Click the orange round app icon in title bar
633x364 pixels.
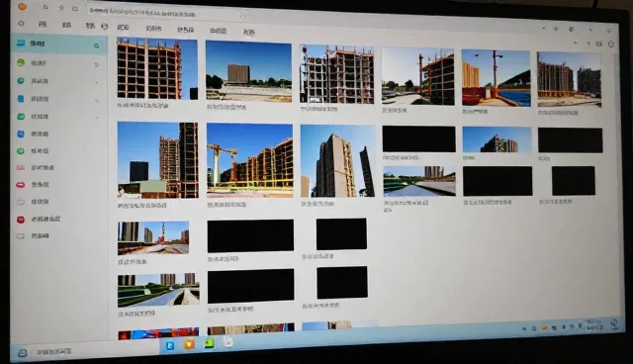(22, 6)
